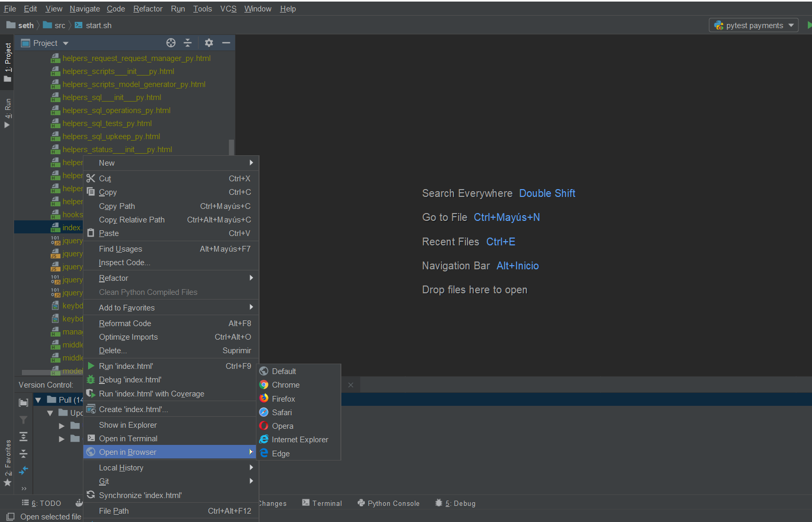Select helpers_sql_tests_py.html in project tree
The width and height of the screenshot is (812, 522).
coord(107,123)
